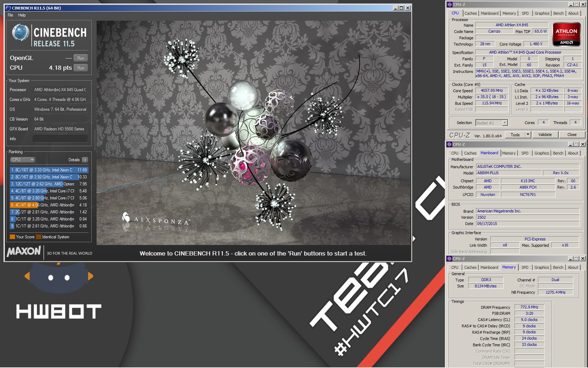Screen dimensions: 588x368
Task: Select ranking row 7 AMD Athlon 1.42
Action: point(49,212)
